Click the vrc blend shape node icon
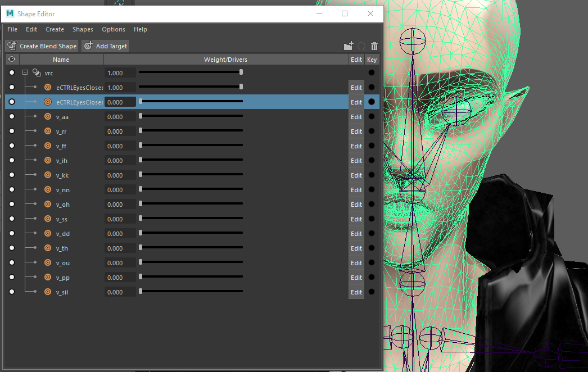The height and width of the screenshot is (372, 588). [37, 73]
